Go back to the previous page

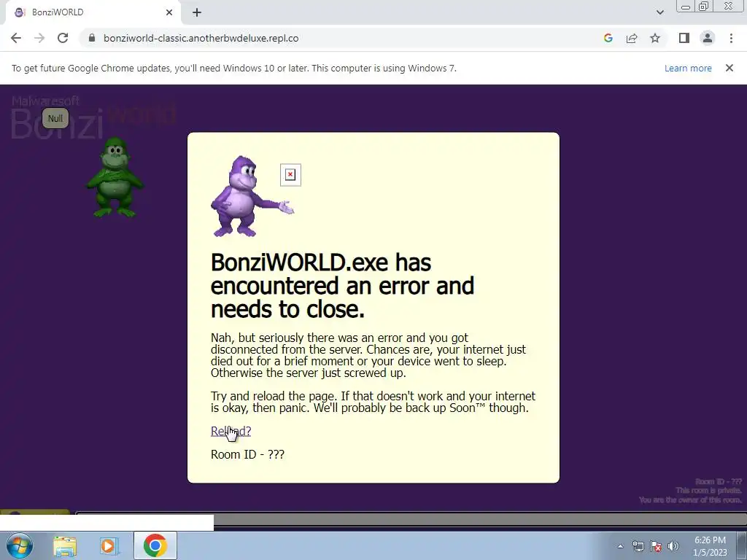(16, 38)
